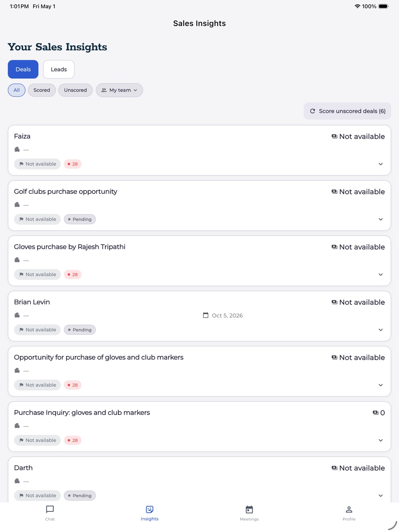
Task: Click the 28 score badge on Faiza
Action: click(x=73, y=164)
